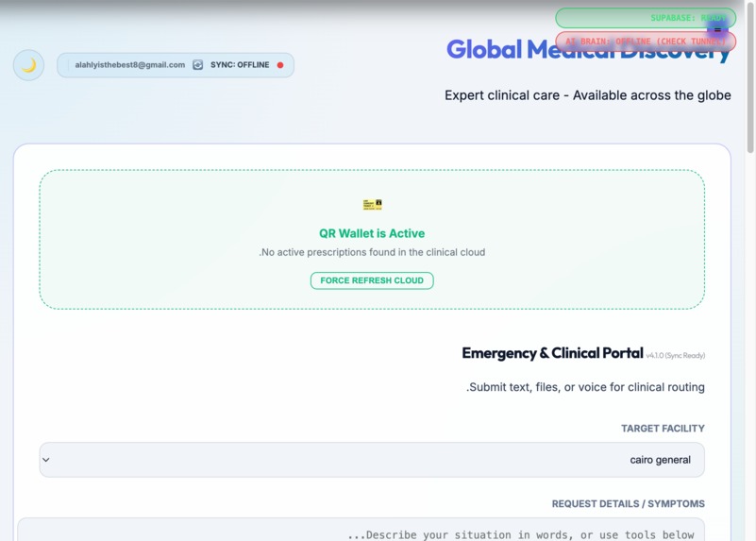Click the Global Medical Discovery title

coord(589,50)
